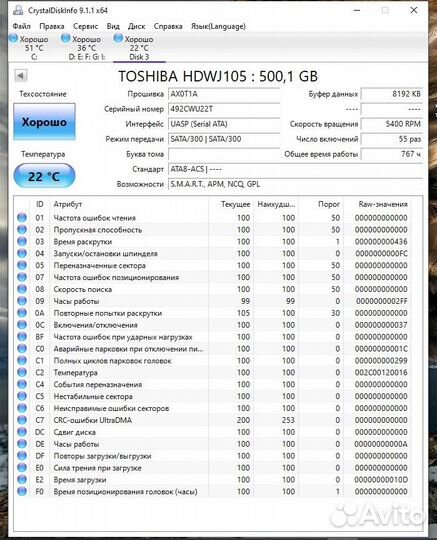Click status icon of attribute 0C Включения/отключения
This screenshot has height=540, width=437.
tap(22, 325)
